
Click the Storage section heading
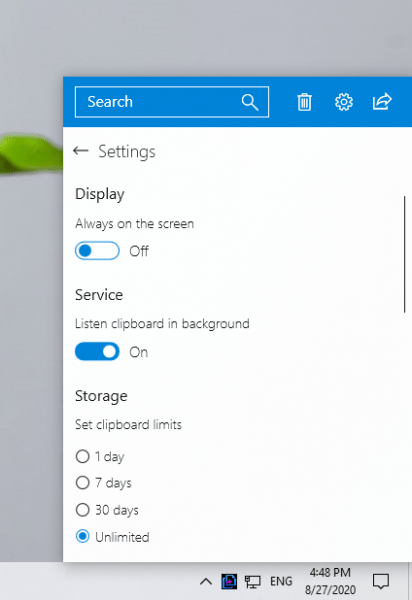[x=101, y=396]
